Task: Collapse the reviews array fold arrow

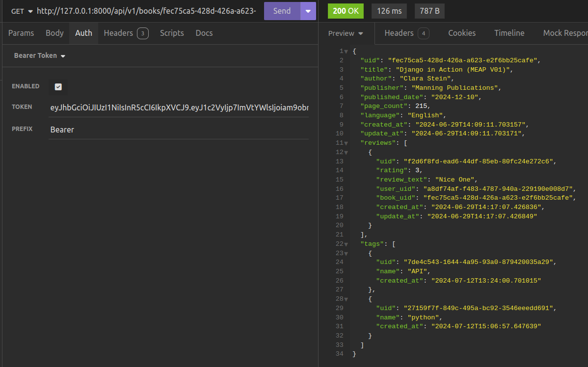Action: tap(346, 143)
